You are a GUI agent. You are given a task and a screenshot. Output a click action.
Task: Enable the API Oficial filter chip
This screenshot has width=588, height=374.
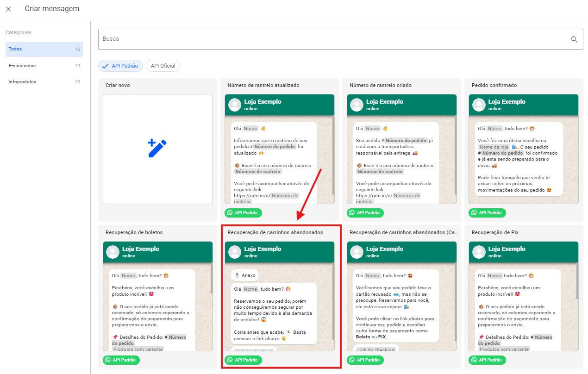pyautogui.click(x=163, y=66)
